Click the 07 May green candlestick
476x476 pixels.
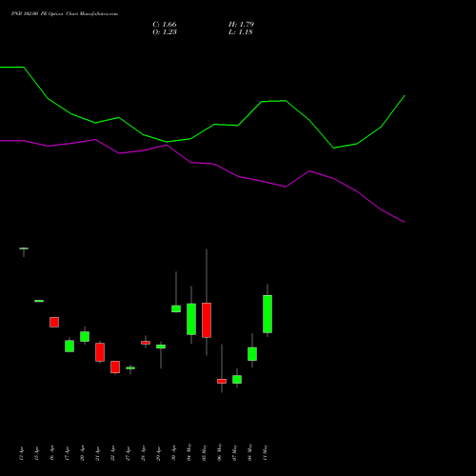tap(237, 380)
